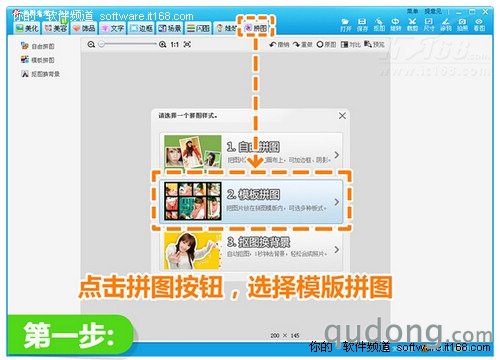
Task: Expand the 2. 模板拼图 option arrow
Action: [x=337, y=202]
